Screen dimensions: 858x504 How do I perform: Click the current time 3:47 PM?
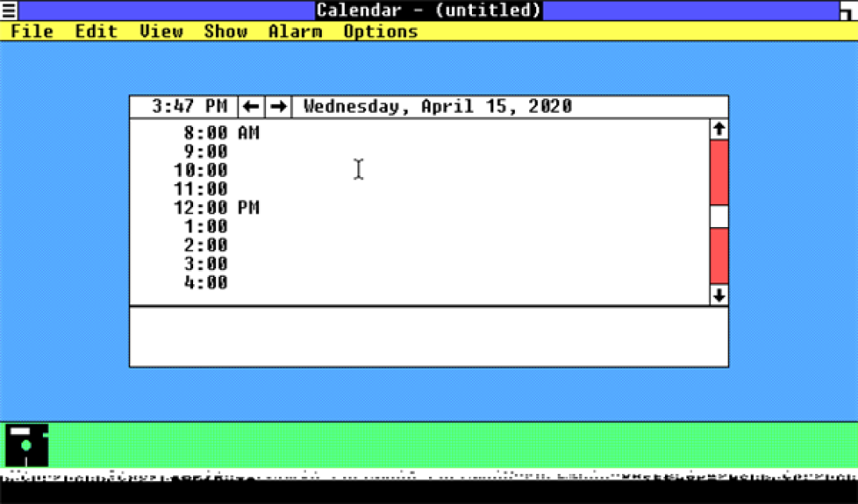[x=189, y=106]
